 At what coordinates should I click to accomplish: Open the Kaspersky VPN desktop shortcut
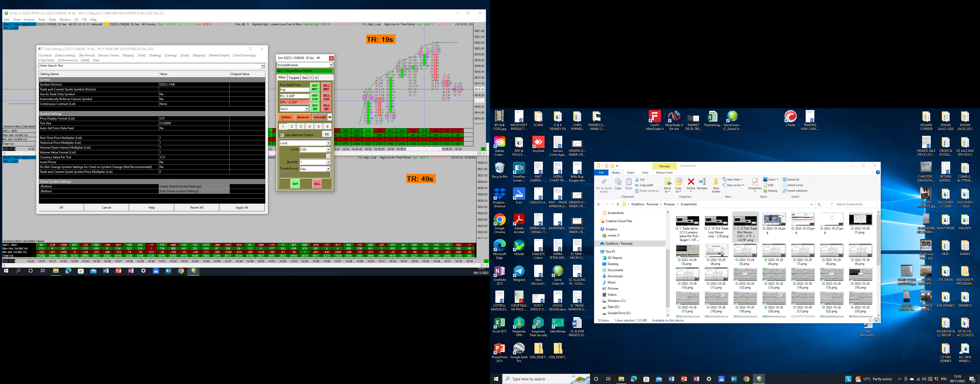click(x=519, y=327)
